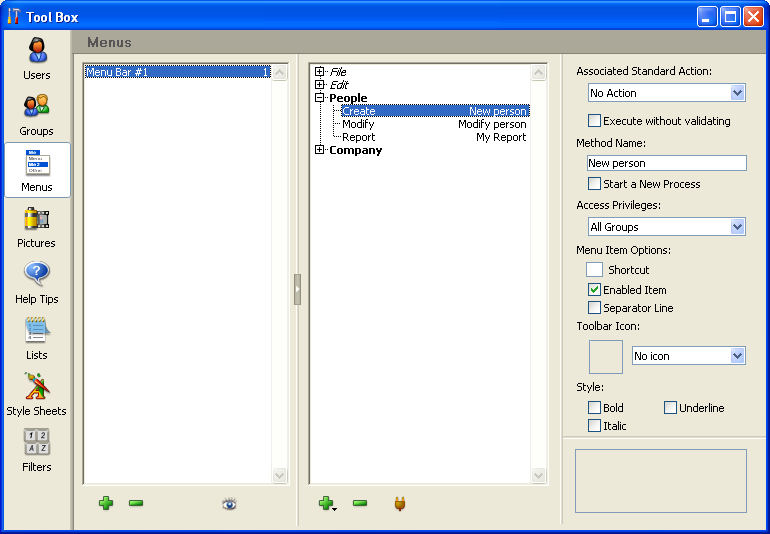The height and width of the screenshot is (534, 770).
Task: Click the plug icon below menu tree
Action: tap(399, 504)
